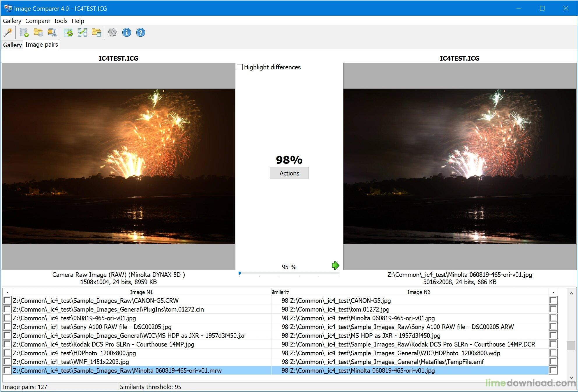
Task: Switch to the Gallery tab
Action: (x=12, y=45)
